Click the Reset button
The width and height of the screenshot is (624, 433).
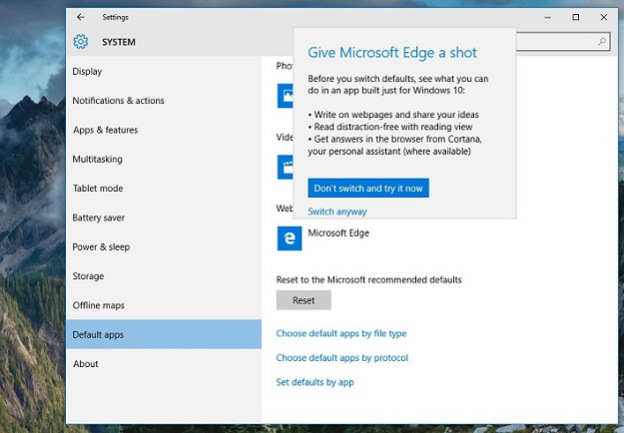[304, 300]
